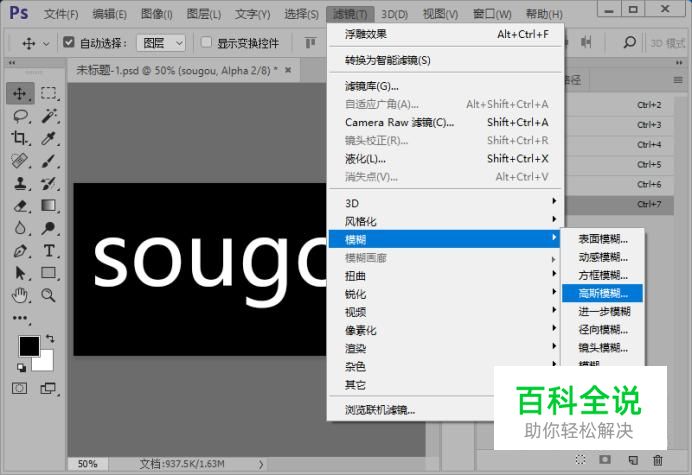Click Convert for Smart Filters (转换为智能滤镜)
The image size is (692, 475).
tap(445, 60)
